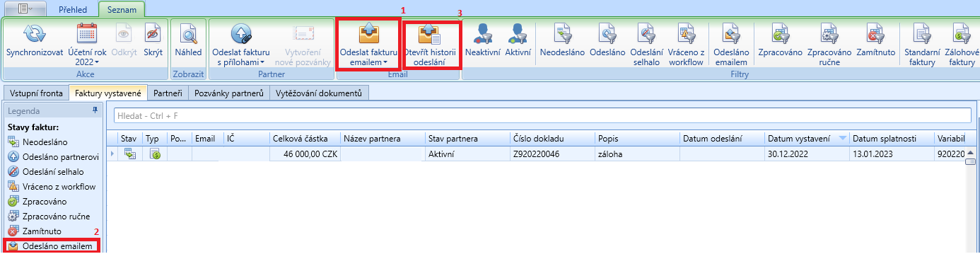Screen dimensions: 980x271
Task: Click Zpracováno legend entry
Action: pyautogui.click(x=38, y=201)
